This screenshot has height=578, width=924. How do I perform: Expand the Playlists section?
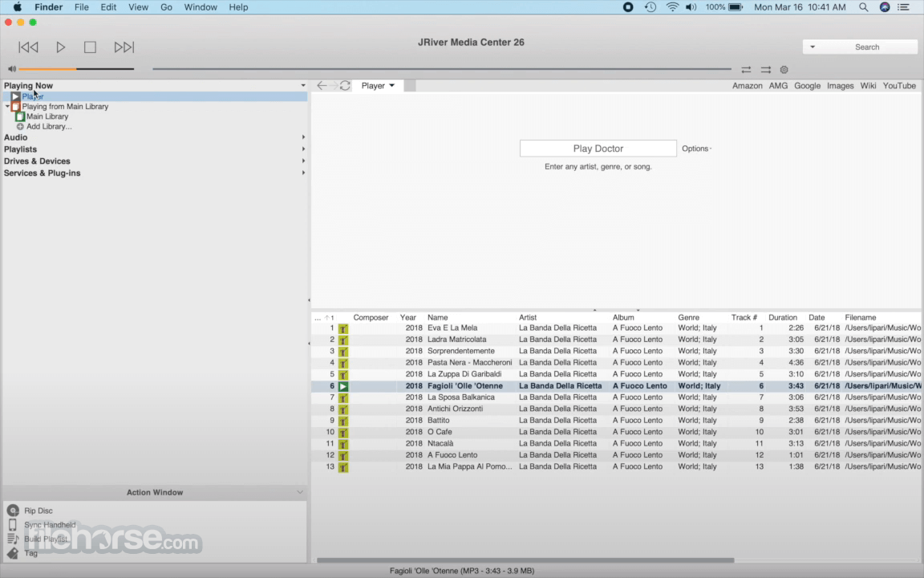(x=303, y=149)
